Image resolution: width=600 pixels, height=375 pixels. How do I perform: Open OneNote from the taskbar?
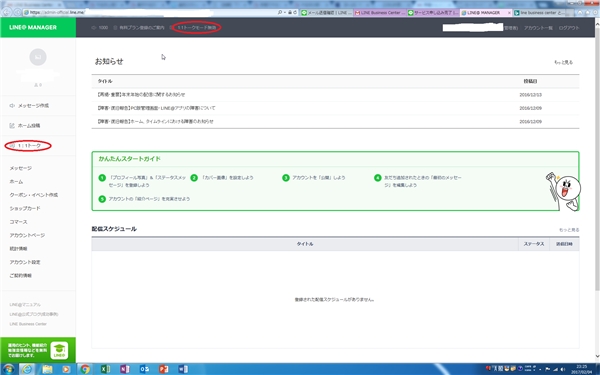click(x=125, y=369)
